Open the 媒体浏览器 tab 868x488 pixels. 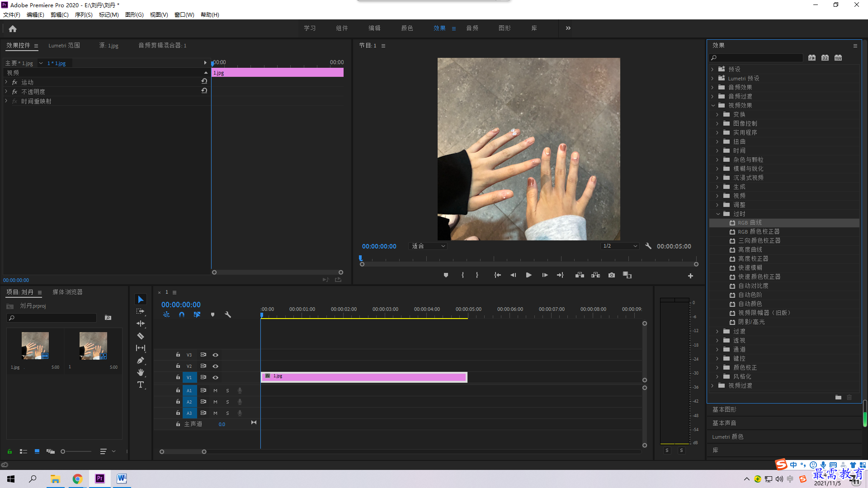[x=67, y=292]
